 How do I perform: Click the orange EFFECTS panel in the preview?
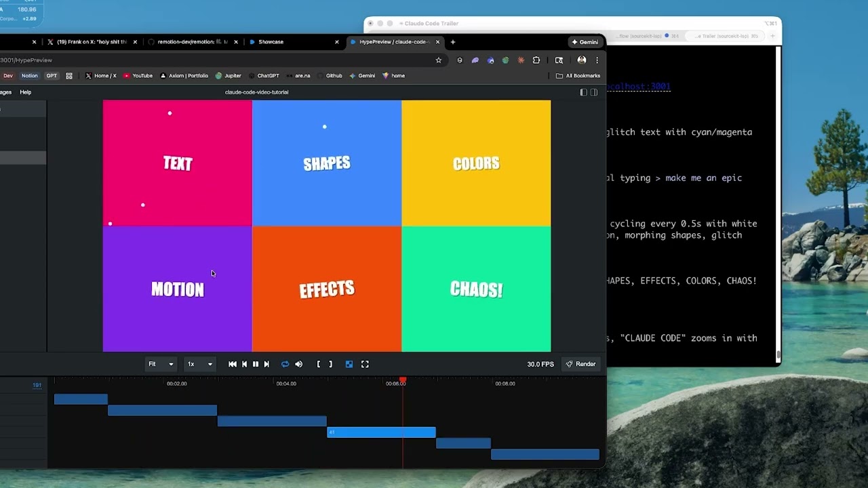pyautogui.click(x=327, y=289)
